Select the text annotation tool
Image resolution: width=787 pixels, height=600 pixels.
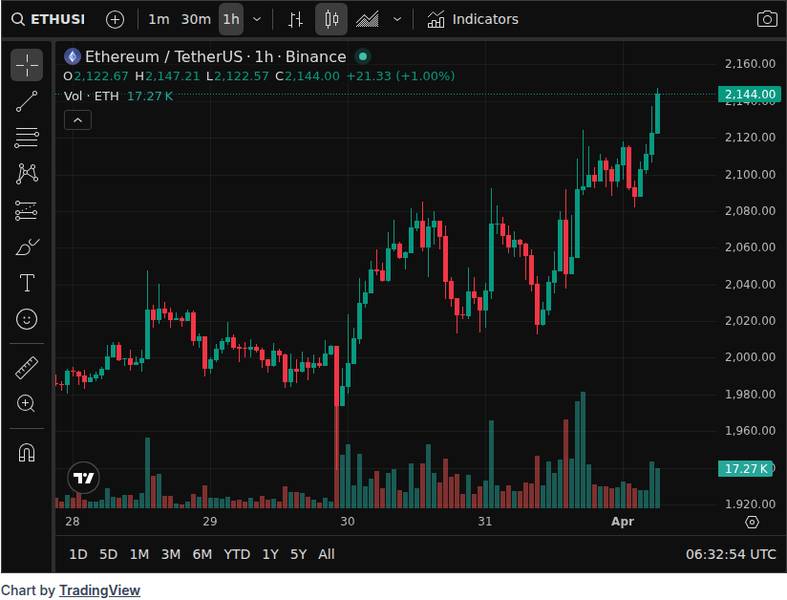(x=27, y=283)
